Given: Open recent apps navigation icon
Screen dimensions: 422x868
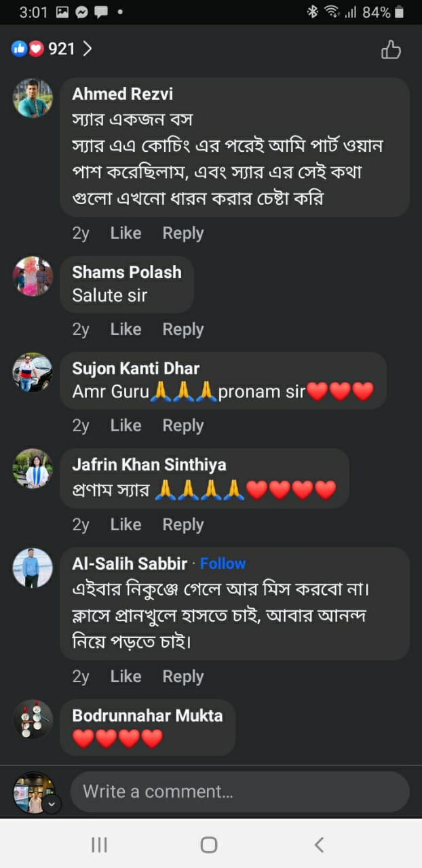Looking at the screenshot, I should pyautogui.click(x=99, y=844).
